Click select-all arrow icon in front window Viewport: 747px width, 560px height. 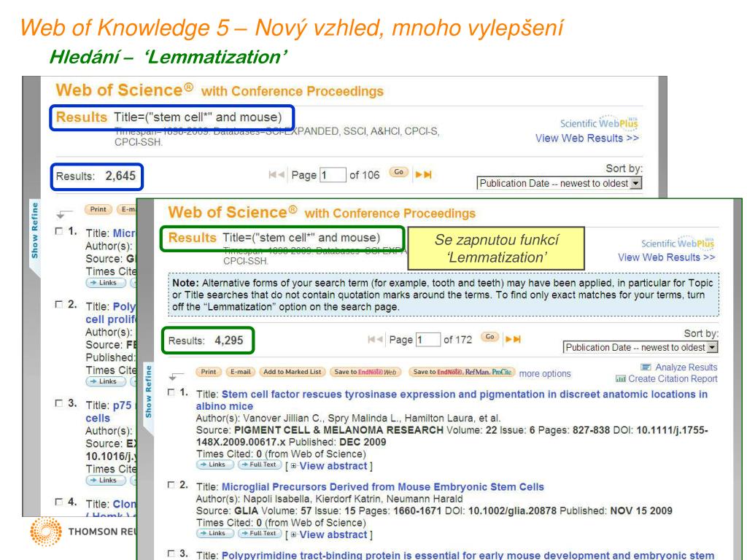coord(176,376)
